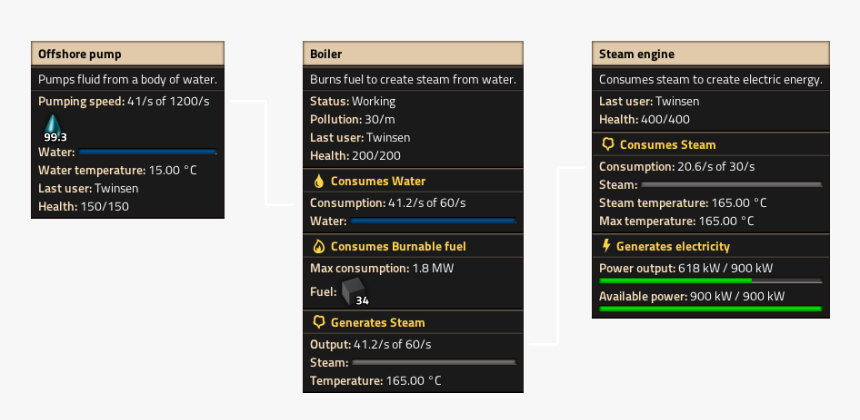Click the Boiler Status: Working line
Screen dimensions: 860x420
coord(353,101)
